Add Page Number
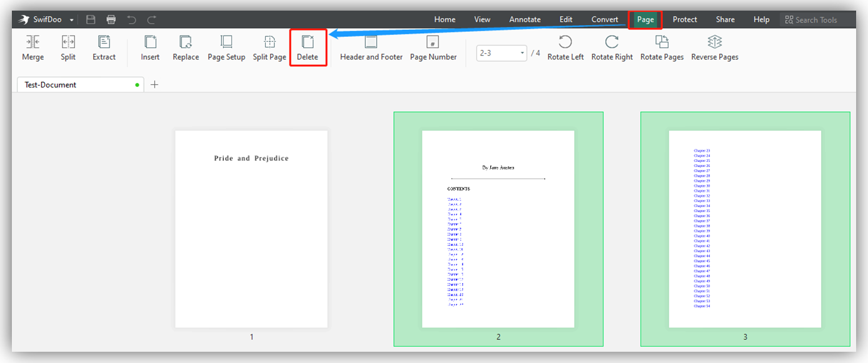 pyautogui.click(x=433, y=48)
